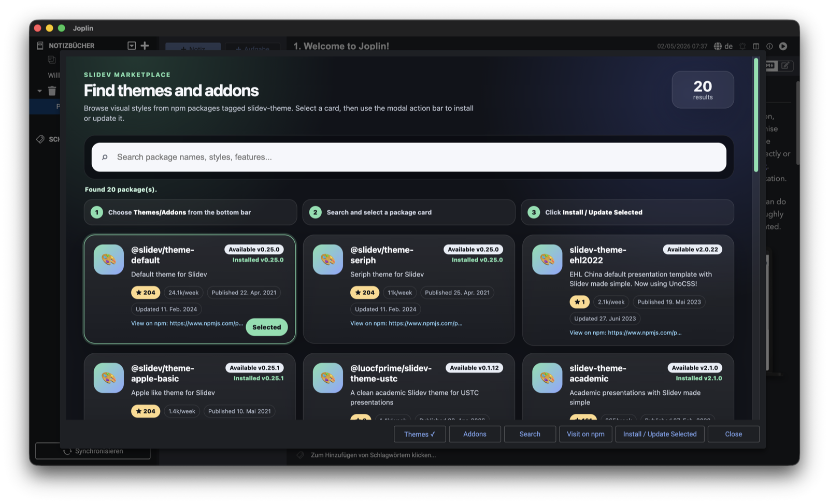Toggle the editor layout icon in note toolbar

(756, 46)
